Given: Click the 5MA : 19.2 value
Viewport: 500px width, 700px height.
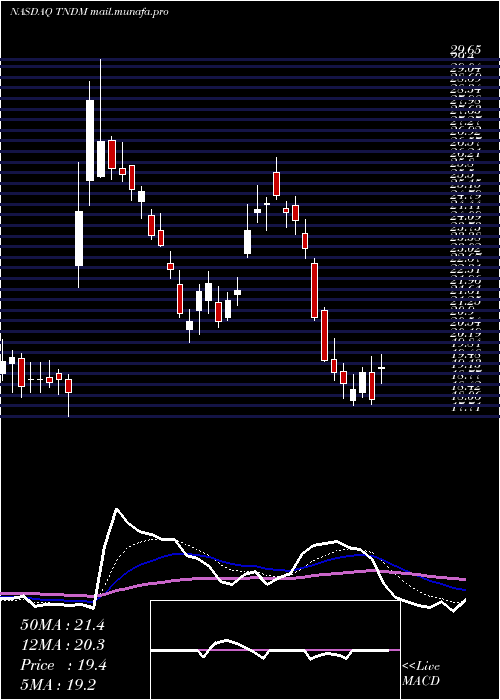Looking at the screenshot, I should 58,685.
